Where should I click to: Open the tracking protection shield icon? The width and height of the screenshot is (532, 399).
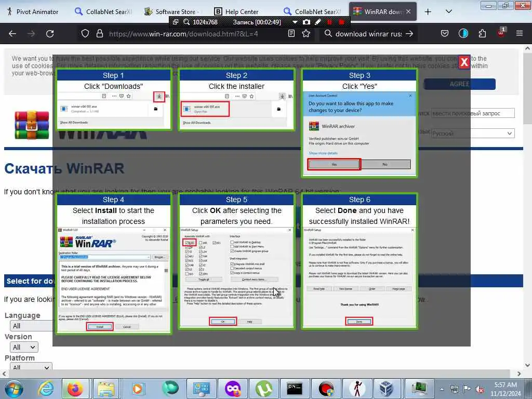pos(85,34)
